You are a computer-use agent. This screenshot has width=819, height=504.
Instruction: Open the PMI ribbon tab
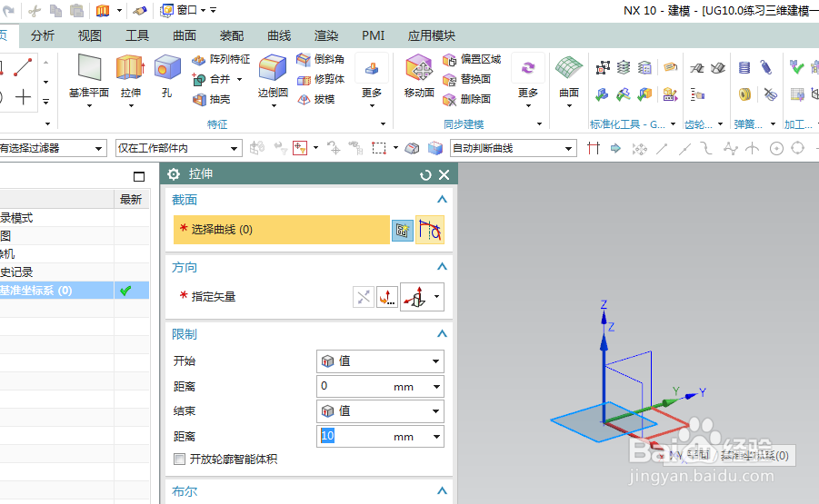[x=373, y=35]
